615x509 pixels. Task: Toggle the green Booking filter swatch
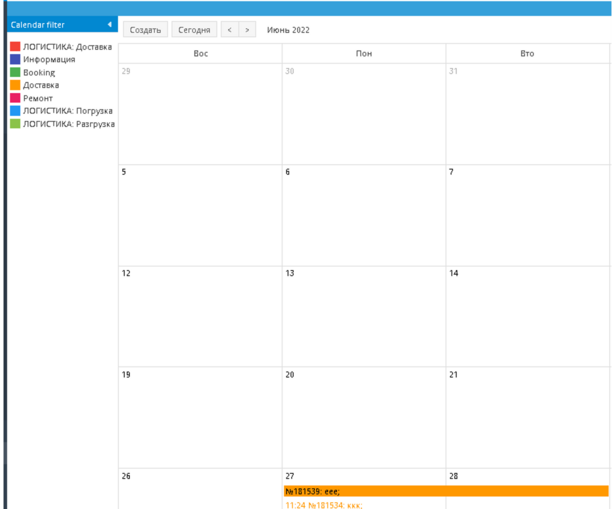pos(15,73)
